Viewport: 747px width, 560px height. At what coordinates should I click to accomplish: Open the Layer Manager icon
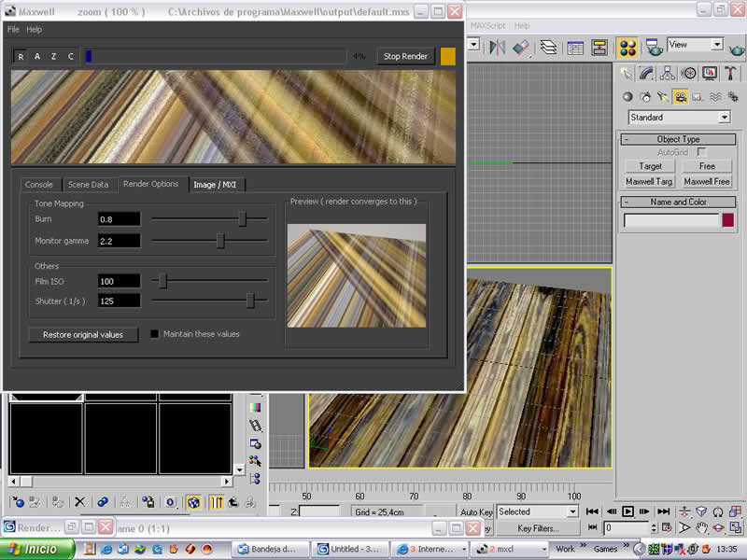click(548, 47)
